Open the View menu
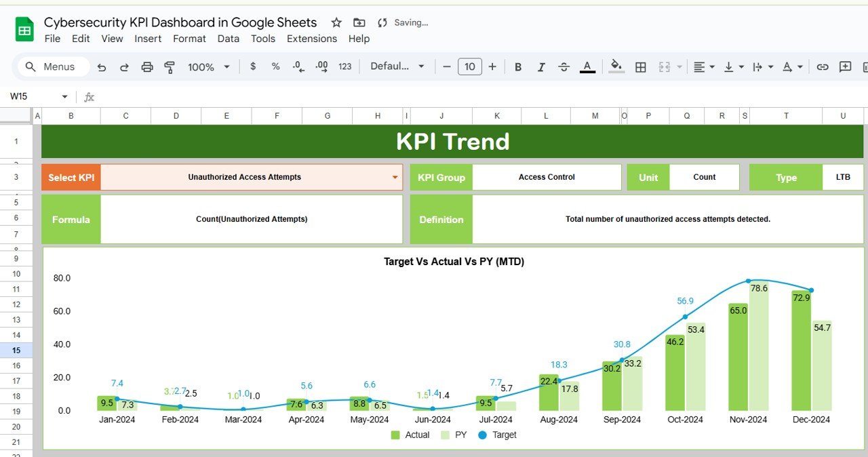 click(112, 39)
